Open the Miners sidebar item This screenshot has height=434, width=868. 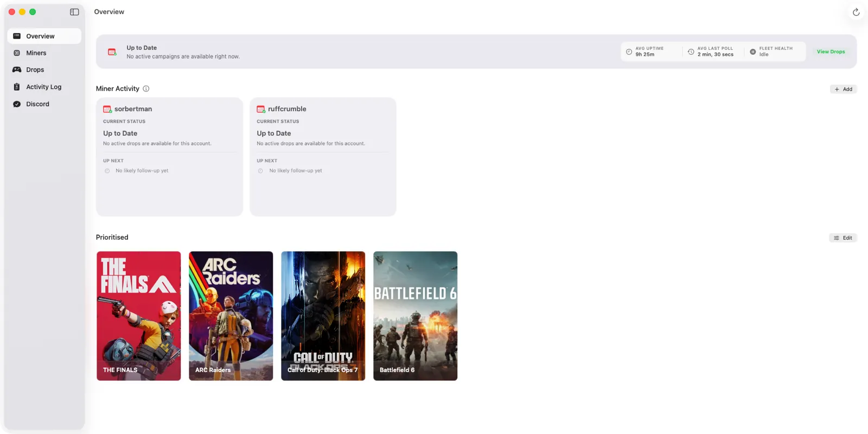pos(44,53)
